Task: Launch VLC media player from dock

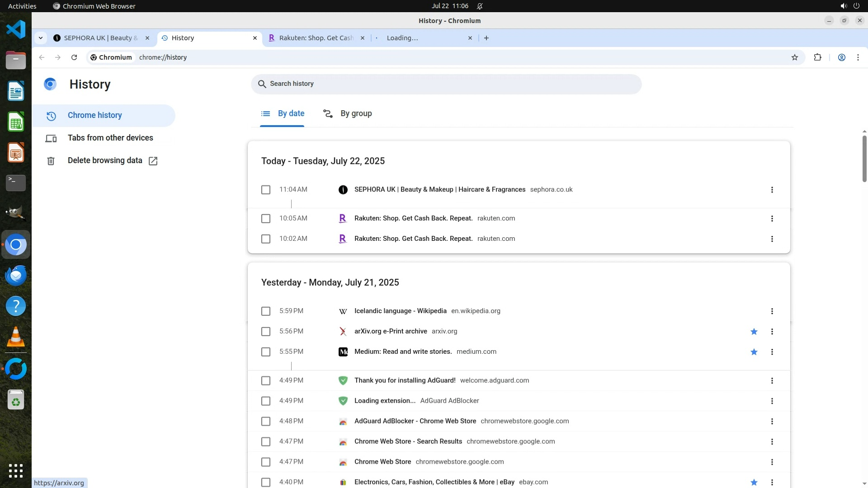Action: point(16,337)
